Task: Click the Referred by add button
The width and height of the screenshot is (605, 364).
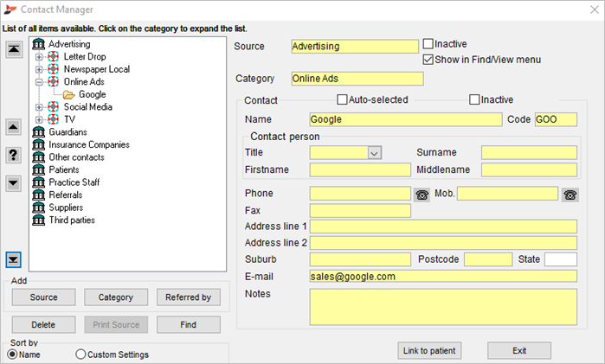Action: click(189, 297)
